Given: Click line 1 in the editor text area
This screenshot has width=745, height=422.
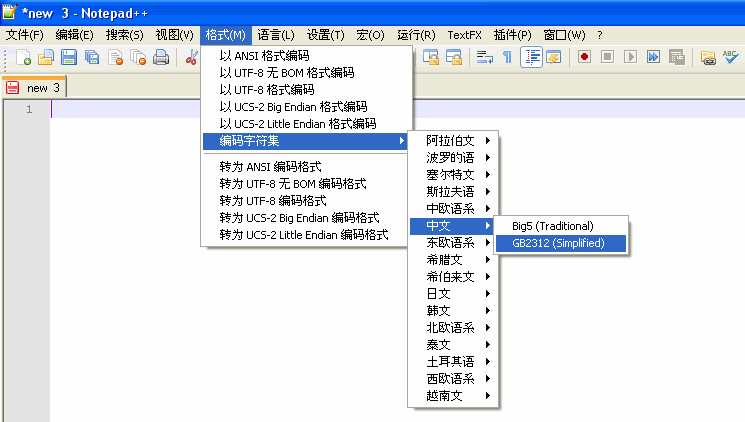Looking at the screenshot, I should (398, 109).
